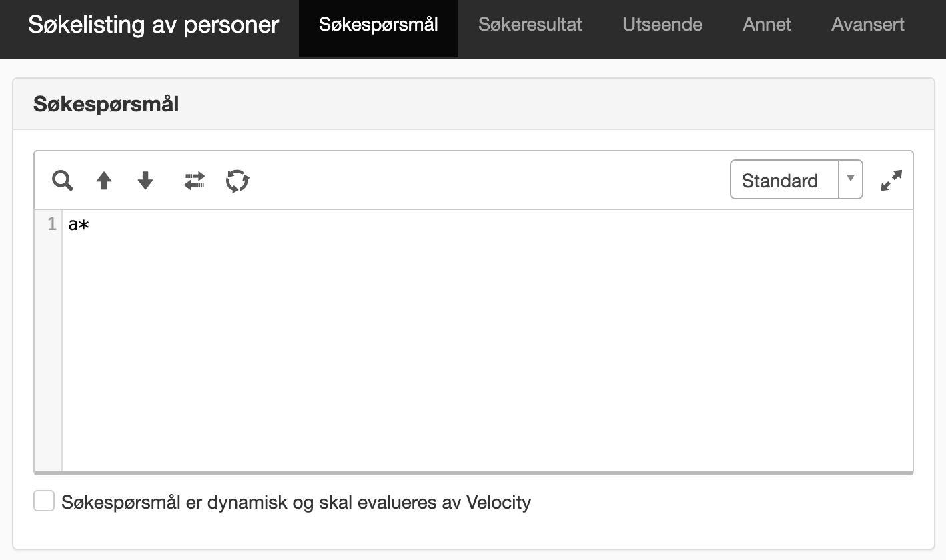Jump to next match with the down arrow
The image size is (946, 560).
(x=145, y=181)
